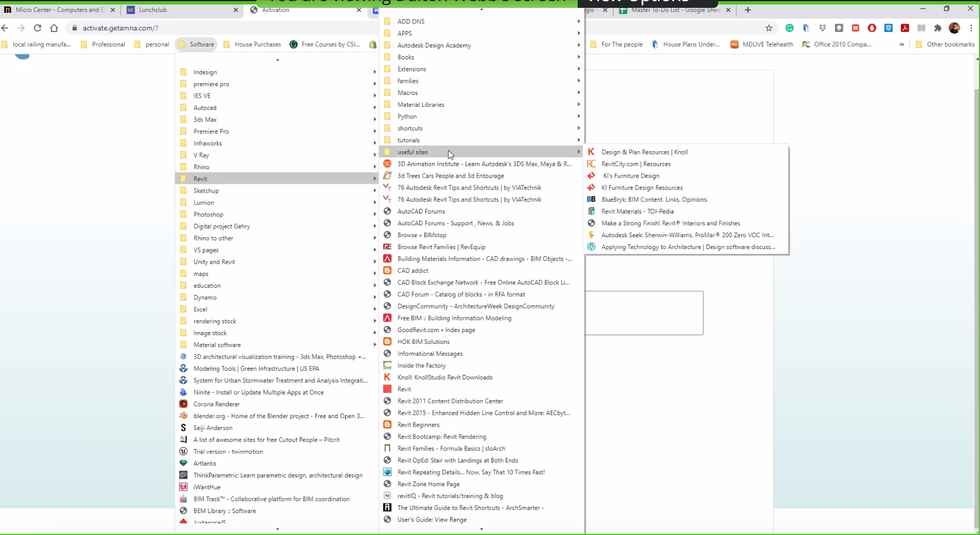Click the address bar URL field
The width and height of the screenshot is (980, 535).
(416, 28)
